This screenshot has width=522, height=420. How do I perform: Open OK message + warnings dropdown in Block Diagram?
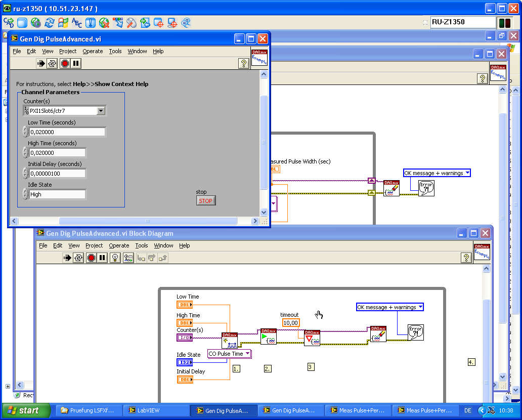(x=420, y=307)
